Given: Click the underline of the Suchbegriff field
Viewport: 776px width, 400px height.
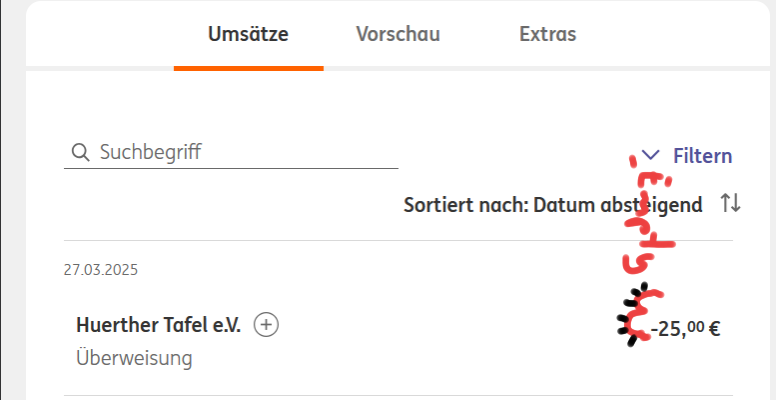Looking at the screenshot, I should (231, 169).
